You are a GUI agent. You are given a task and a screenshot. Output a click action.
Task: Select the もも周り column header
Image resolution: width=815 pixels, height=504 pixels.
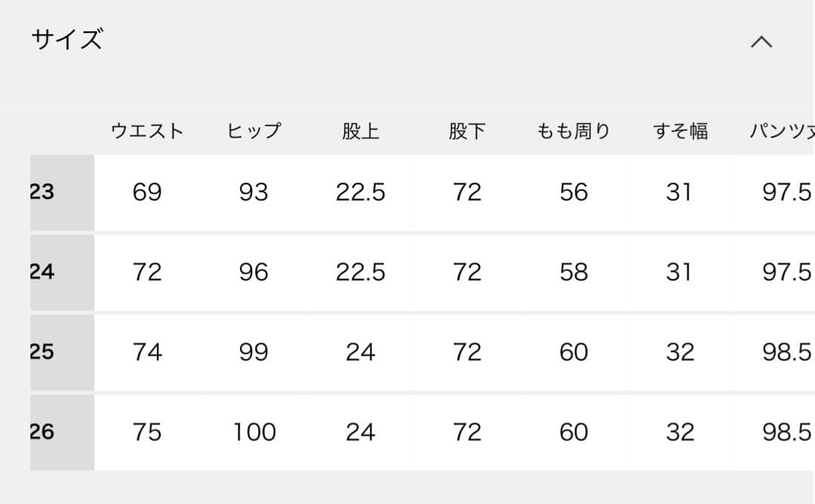pyautogui.click(x=574, y=131)
